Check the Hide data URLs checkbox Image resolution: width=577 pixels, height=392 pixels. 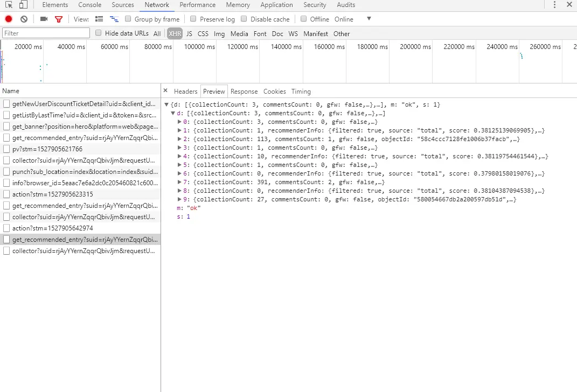click(98, 33)
